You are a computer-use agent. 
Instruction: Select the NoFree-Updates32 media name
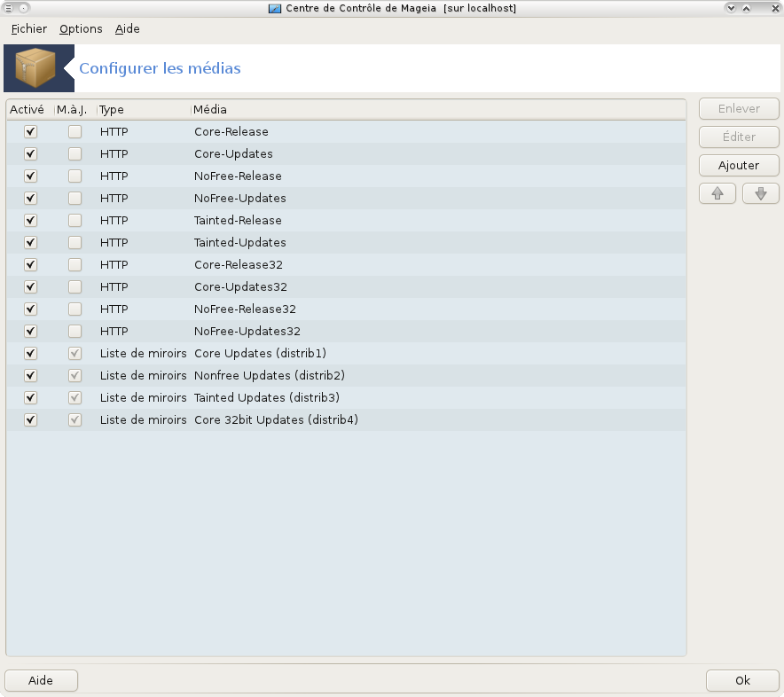247,331
